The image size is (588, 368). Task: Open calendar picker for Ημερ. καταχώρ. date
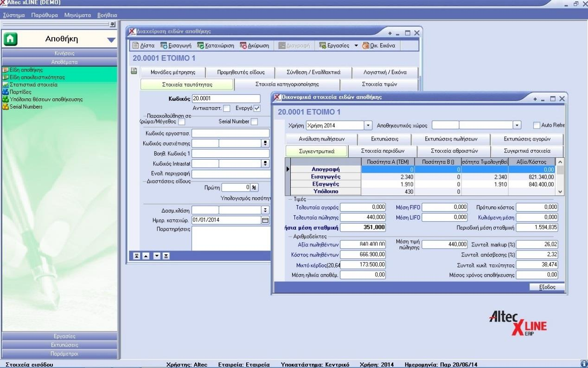coord(265,220)
